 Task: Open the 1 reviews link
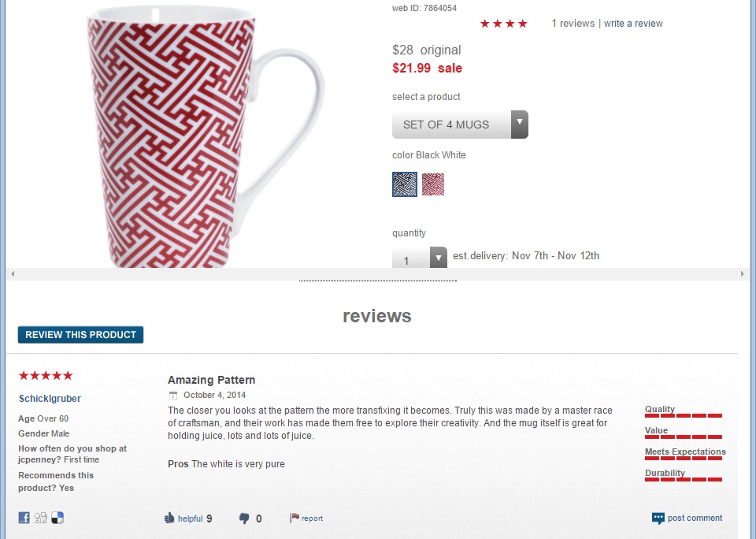[x=573, y=24]
